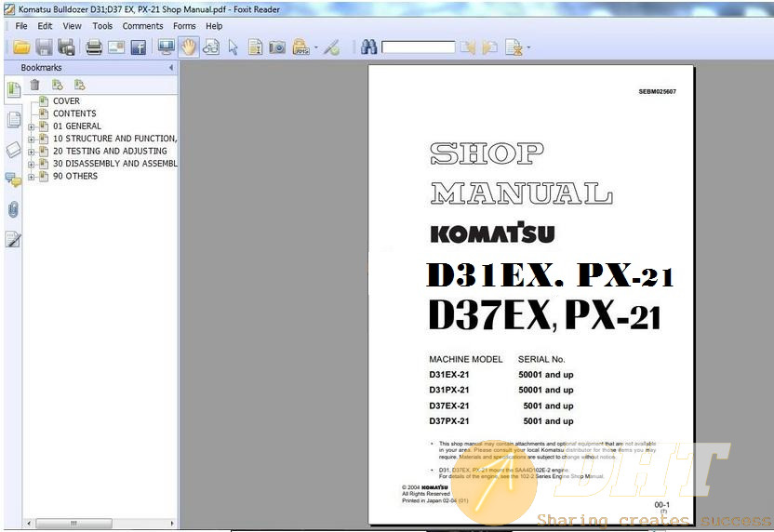Click the D31EX-21 machine model text

(x=448, y=375)
